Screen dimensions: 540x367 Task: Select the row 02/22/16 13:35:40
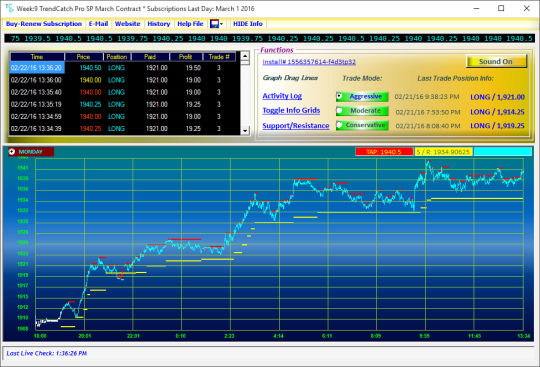click(x=123, y=92)
